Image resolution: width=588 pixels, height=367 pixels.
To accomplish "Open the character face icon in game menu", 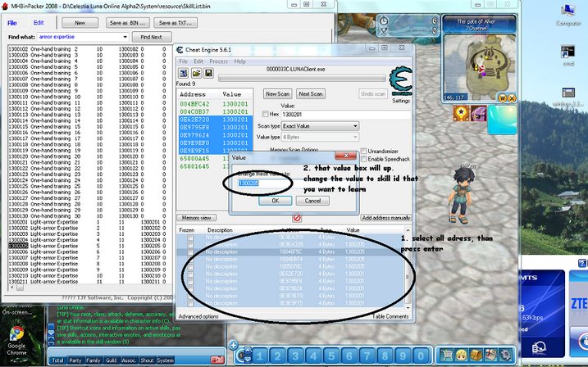I will [461, 355].
